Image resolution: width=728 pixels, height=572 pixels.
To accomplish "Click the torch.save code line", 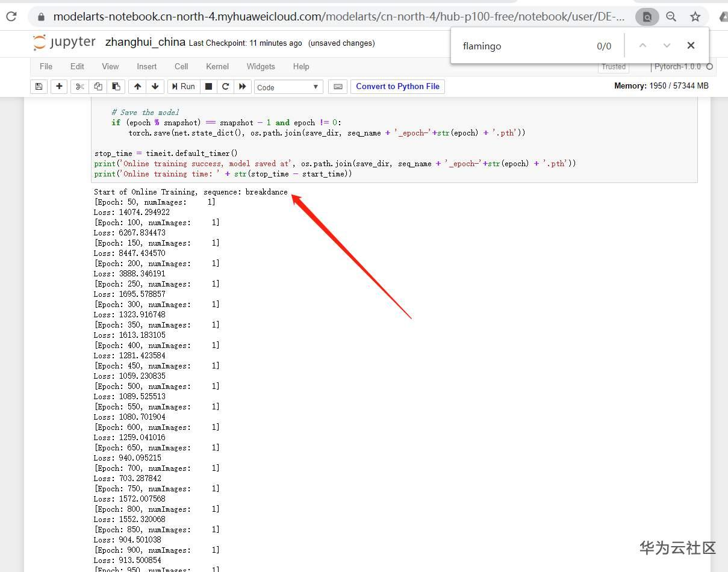I will point(327,133).
